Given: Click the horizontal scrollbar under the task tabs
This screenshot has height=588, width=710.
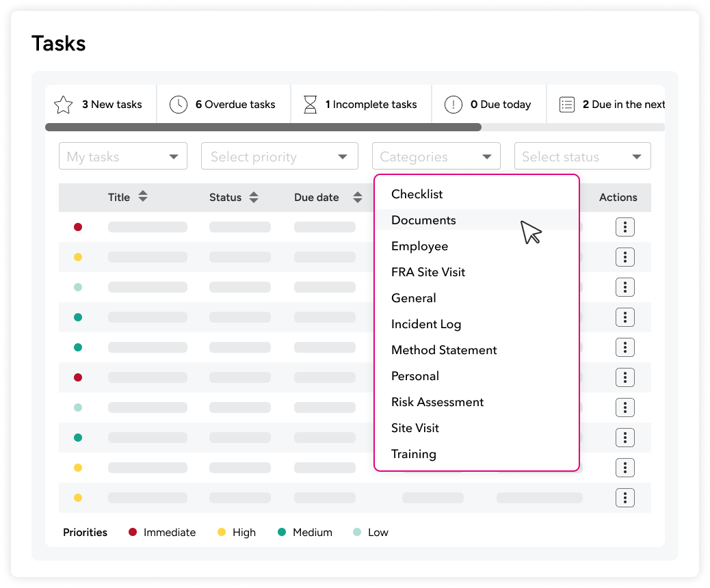Looking at the screenshot, I should point(263,127).
